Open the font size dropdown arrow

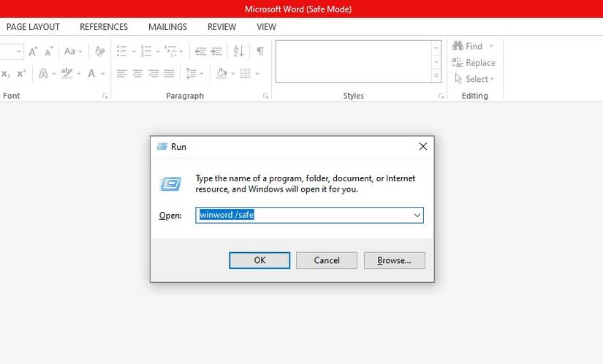coord(18,51)
